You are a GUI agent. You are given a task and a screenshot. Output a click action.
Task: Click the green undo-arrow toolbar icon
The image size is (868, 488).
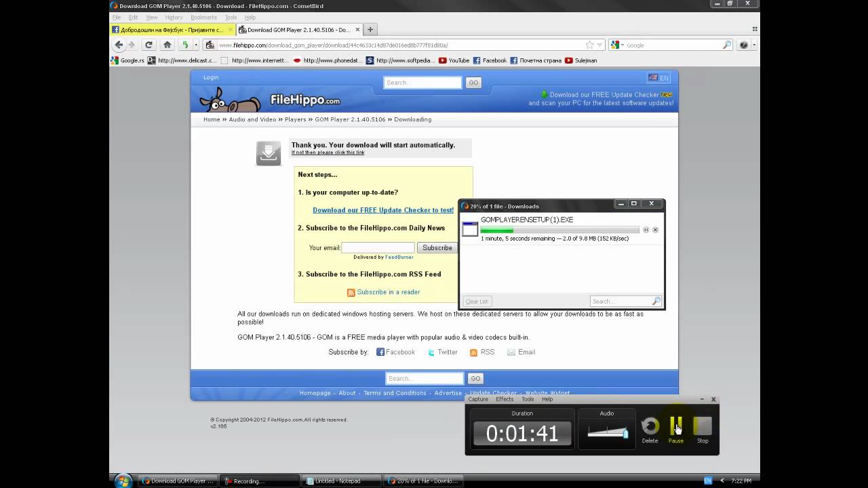coord(184,45)
